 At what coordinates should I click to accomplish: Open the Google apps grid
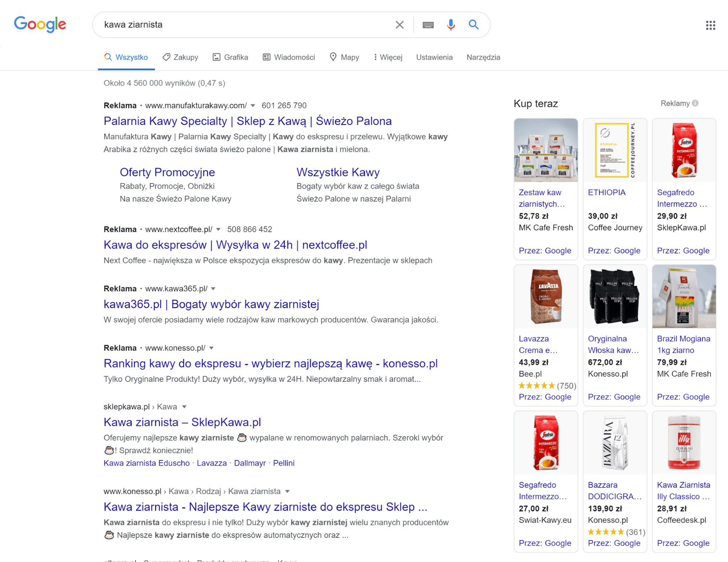(x=710, y=25)
